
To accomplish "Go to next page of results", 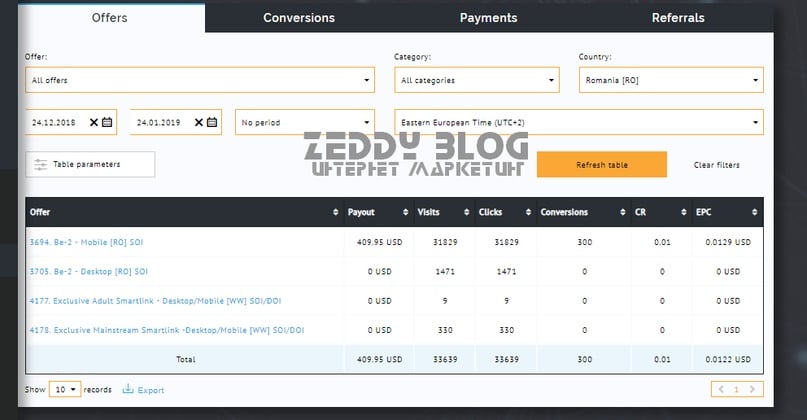I will [753, 389].
